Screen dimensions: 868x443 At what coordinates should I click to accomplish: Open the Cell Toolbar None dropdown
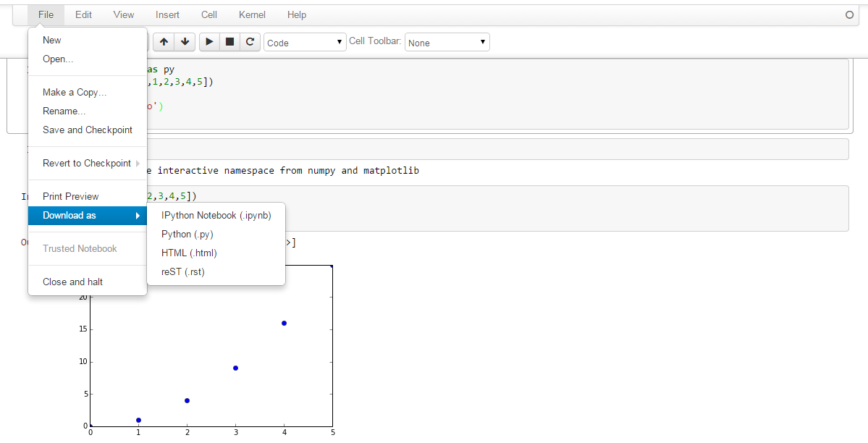click(x=447, y=43)
